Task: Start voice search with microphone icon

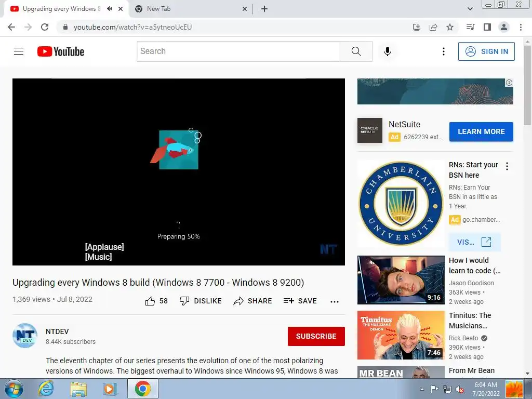Action: pos(388,51)
